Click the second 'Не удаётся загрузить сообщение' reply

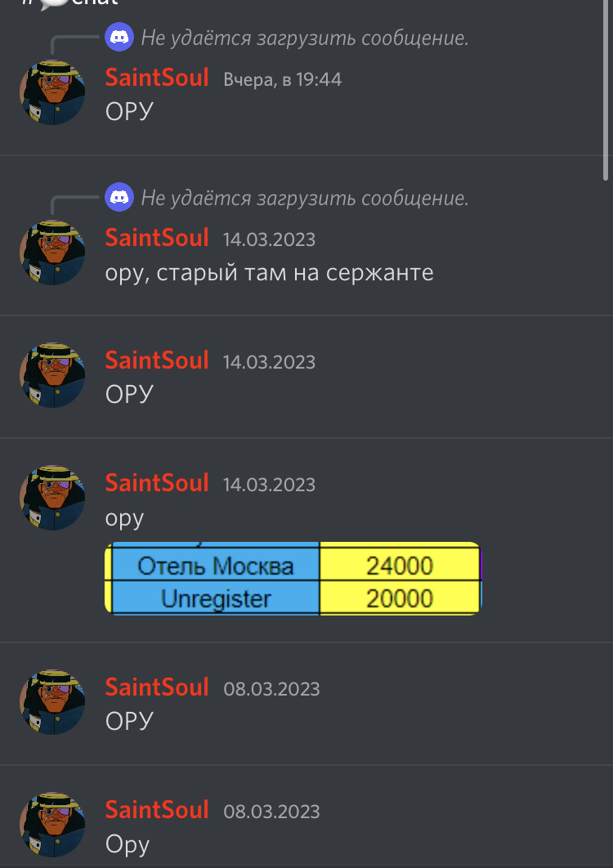305,198
